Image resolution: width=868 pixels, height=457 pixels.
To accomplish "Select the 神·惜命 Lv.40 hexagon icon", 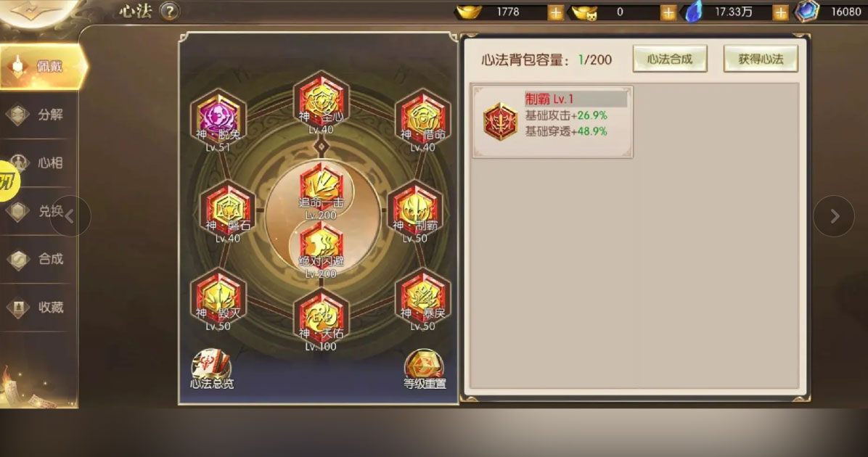I will 423,118.
